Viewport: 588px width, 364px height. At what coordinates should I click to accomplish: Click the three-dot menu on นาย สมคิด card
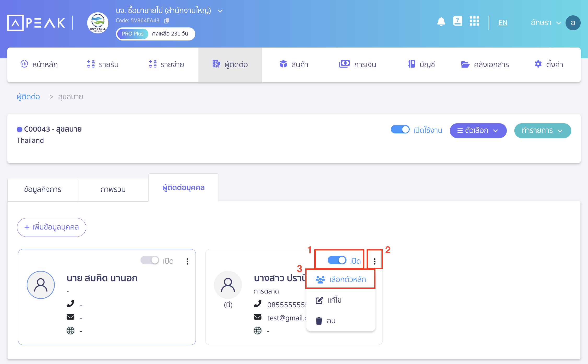click(x=187, y=261)
